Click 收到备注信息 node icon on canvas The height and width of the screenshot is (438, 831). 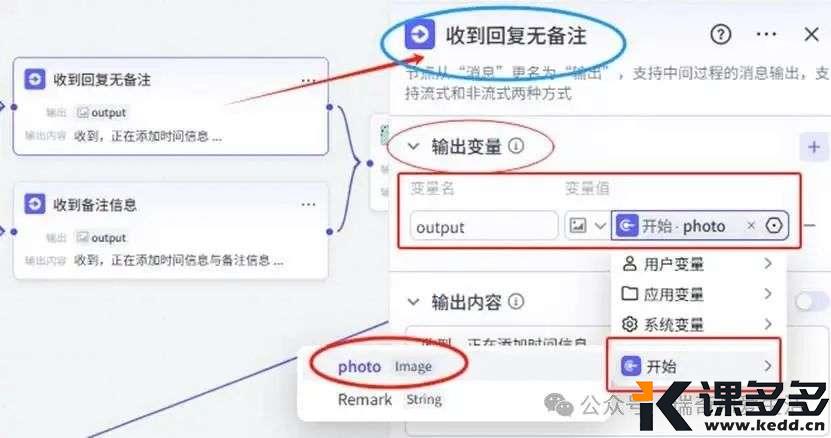pos(34,204)
